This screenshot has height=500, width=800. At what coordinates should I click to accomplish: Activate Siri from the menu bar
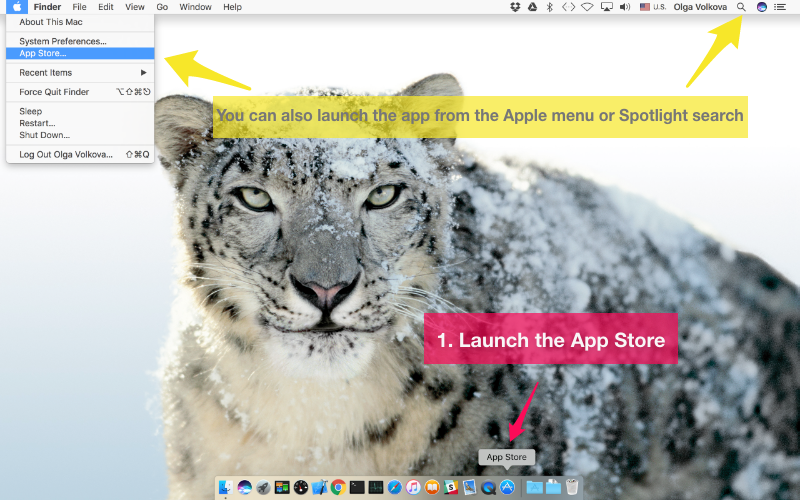(x=762, y=7)
